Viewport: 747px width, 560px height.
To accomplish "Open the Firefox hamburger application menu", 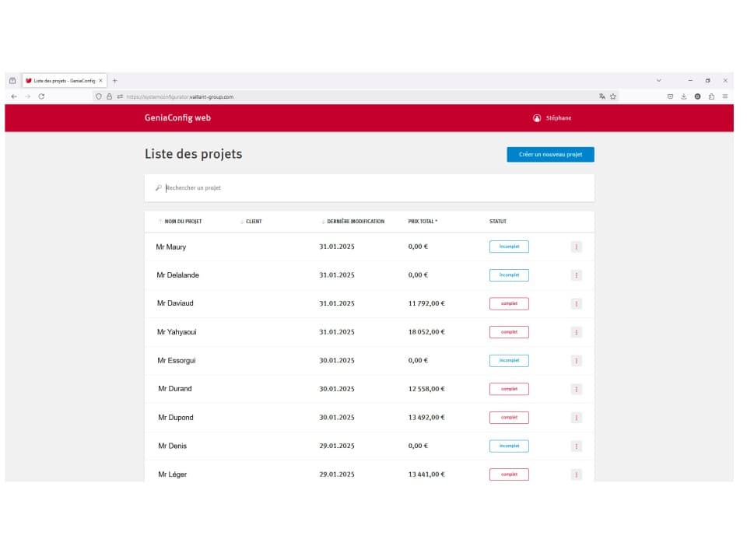I will click(x=725, y=96).
